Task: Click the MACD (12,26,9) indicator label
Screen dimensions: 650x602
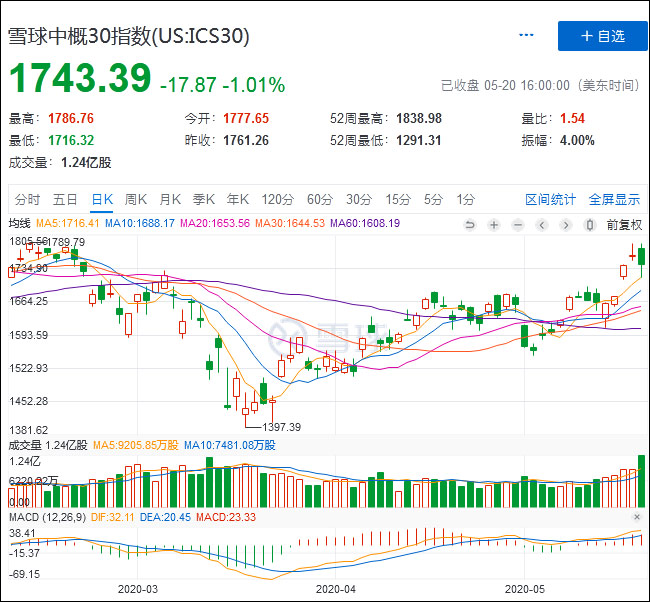Action: coord(46,516)
